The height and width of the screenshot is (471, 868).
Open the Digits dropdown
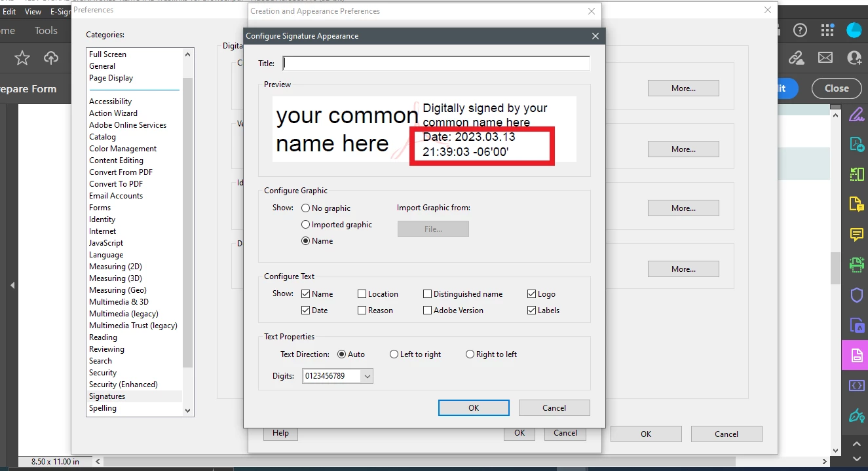[x=337, y=376]
